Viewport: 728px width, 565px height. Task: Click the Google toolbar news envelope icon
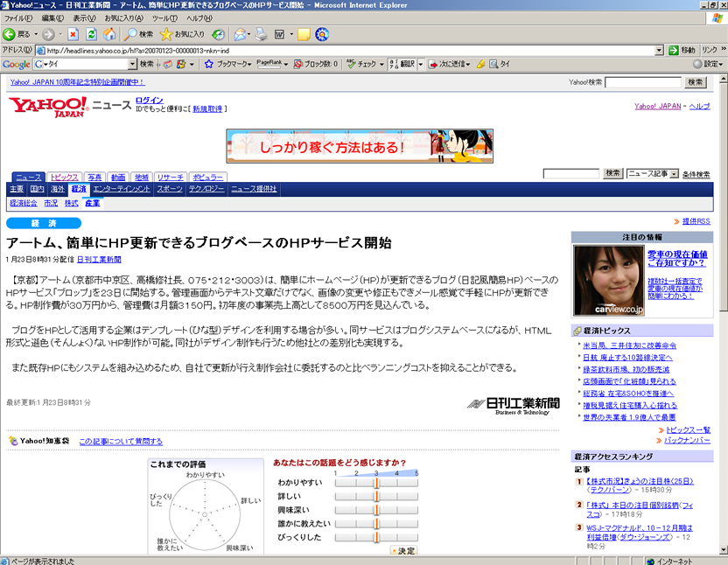pos(168,64)
